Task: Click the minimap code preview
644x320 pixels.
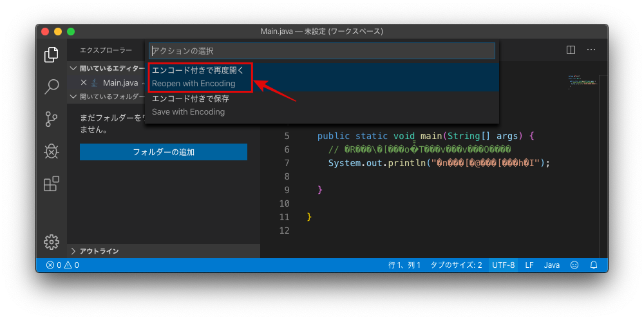Action: (x=582, y=81)
